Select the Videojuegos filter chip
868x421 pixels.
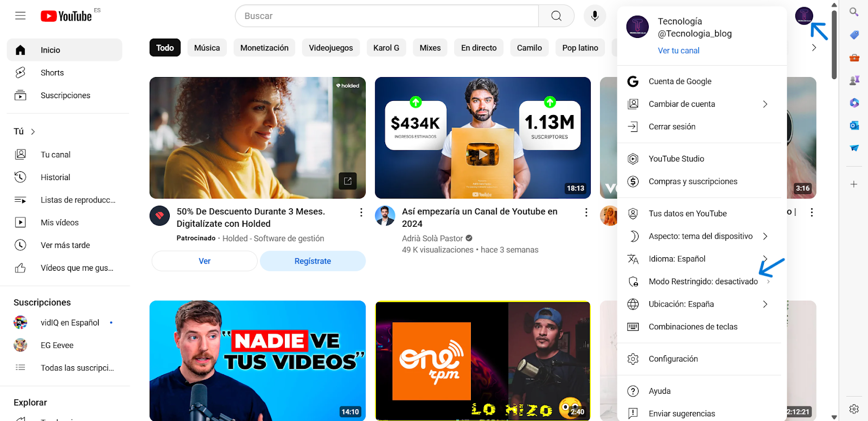(331, 48)
